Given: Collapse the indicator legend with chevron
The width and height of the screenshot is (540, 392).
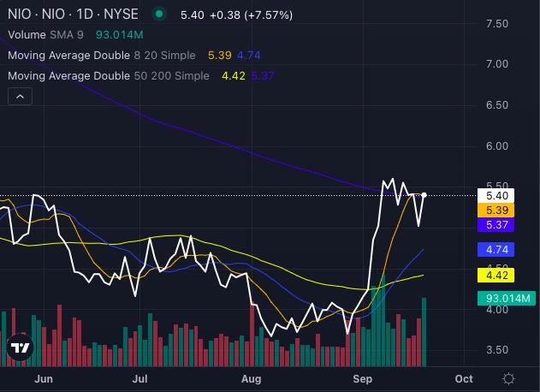Looking at the screenshot, I should pyautogui.click(x=20, y=97).
